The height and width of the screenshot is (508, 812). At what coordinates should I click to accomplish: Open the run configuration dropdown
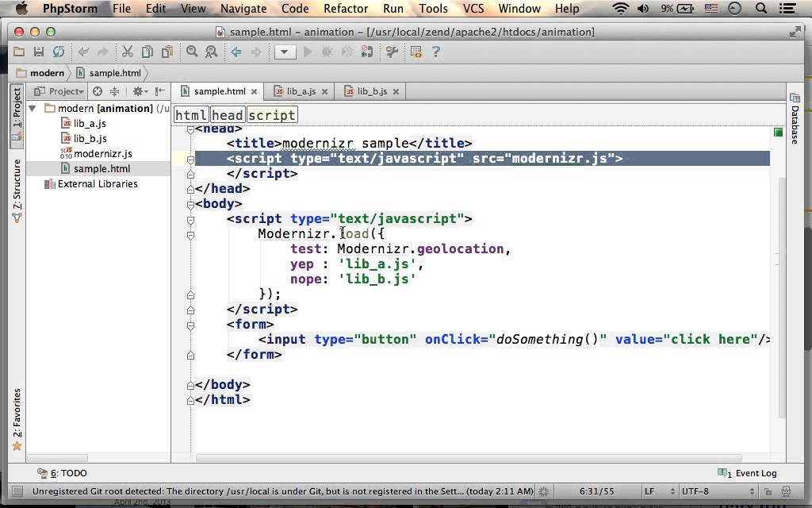(285, 52)
